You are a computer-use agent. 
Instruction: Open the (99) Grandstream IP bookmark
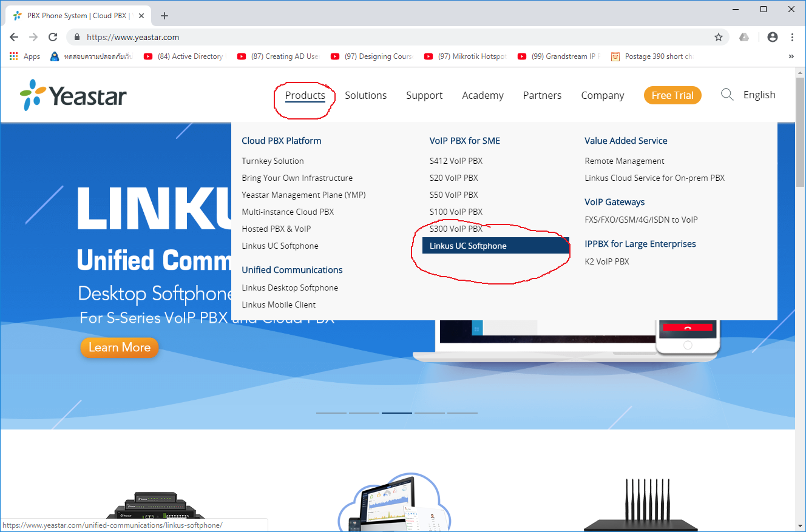pos(558,56)
